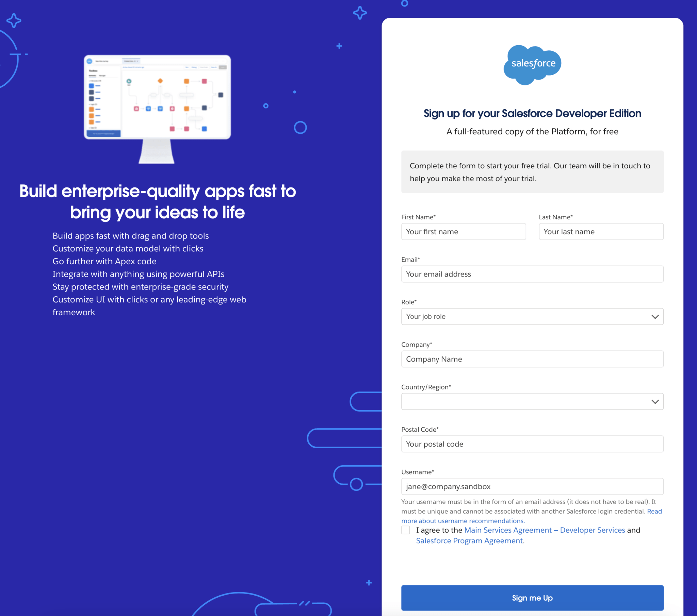Expand the Country/Region combo box
The height and width of the screenshot is (616, 697).
pyautogui.click(x=525, y=402)
